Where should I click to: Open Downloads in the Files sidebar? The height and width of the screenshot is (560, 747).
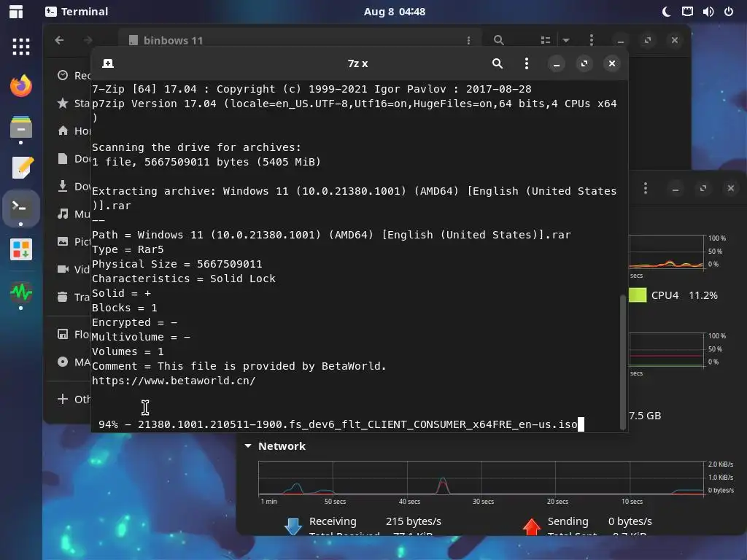(x=74, y=186)
